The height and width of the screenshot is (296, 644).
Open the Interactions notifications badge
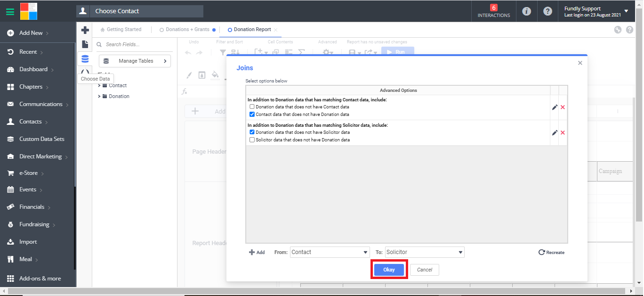(x=493, y=11)
